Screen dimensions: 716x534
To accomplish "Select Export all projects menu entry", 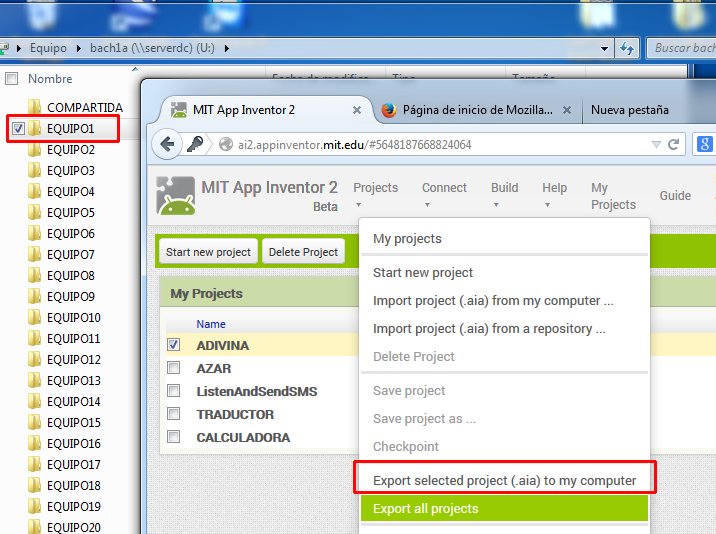I will pos(504,508).
